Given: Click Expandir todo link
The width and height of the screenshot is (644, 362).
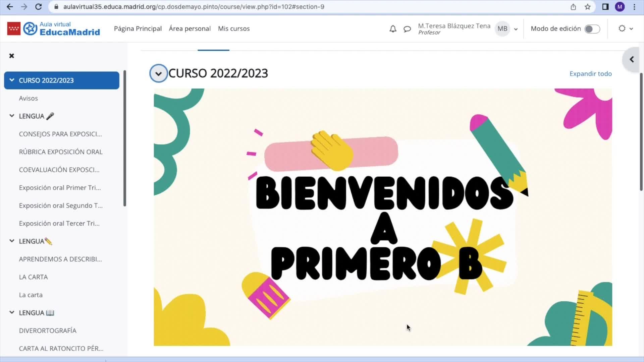Looking at the screenshot, I should [x=590, y=74].
